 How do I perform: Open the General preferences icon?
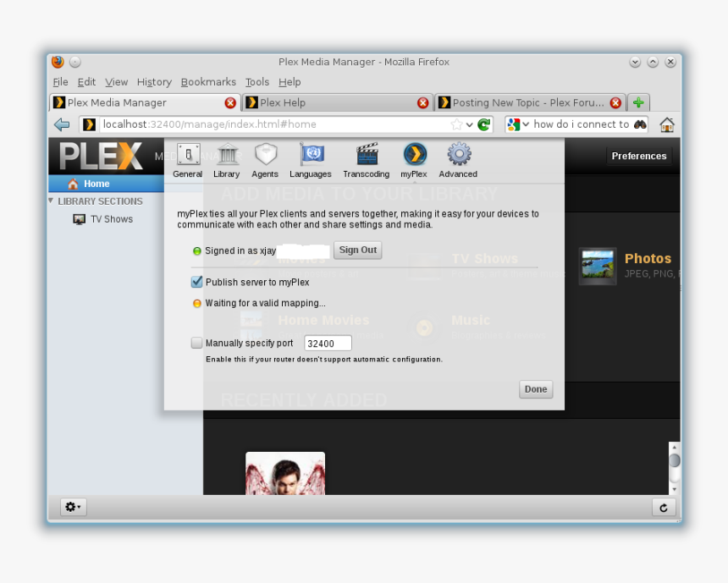point(188,155)
